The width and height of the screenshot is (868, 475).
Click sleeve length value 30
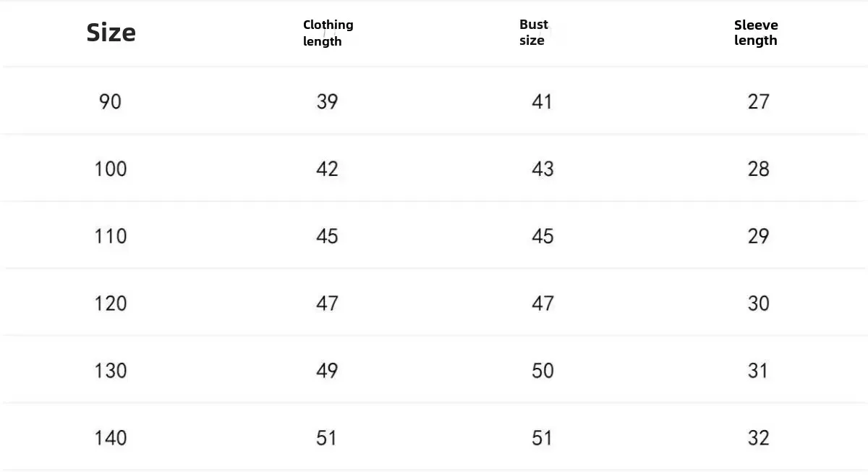pos(758,303)
